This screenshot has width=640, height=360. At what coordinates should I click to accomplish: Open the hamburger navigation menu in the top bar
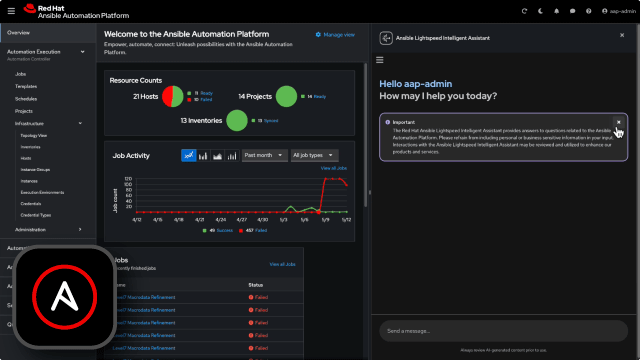pyautogui.click(x=11, y=11)
